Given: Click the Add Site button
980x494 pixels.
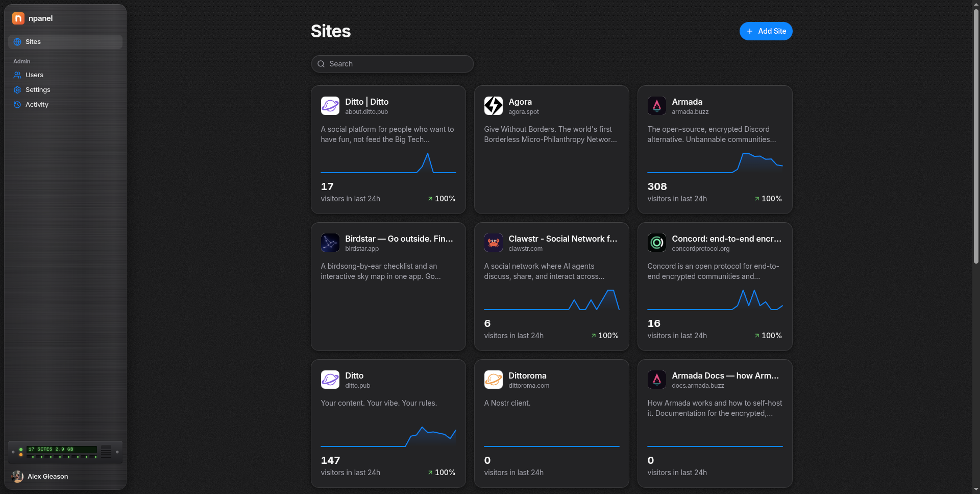Looking at the screenshot, I should pyautogui.click(x=766, y=31).
